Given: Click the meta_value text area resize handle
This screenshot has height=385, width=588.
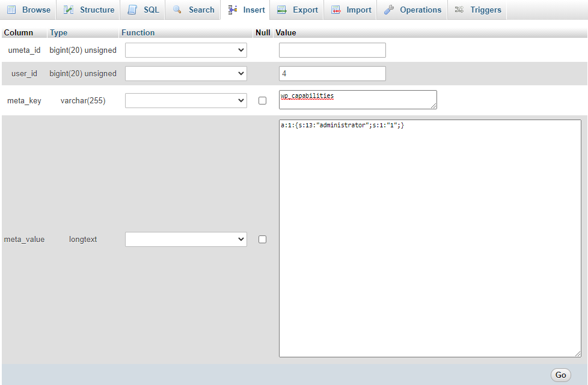Looking at the screenshot, I should click(578, 354).
